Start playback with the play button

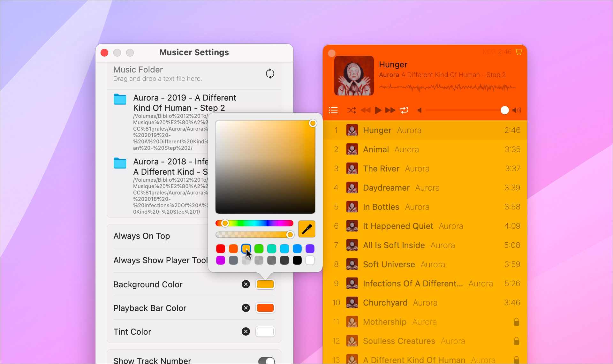tap(378, 110)
